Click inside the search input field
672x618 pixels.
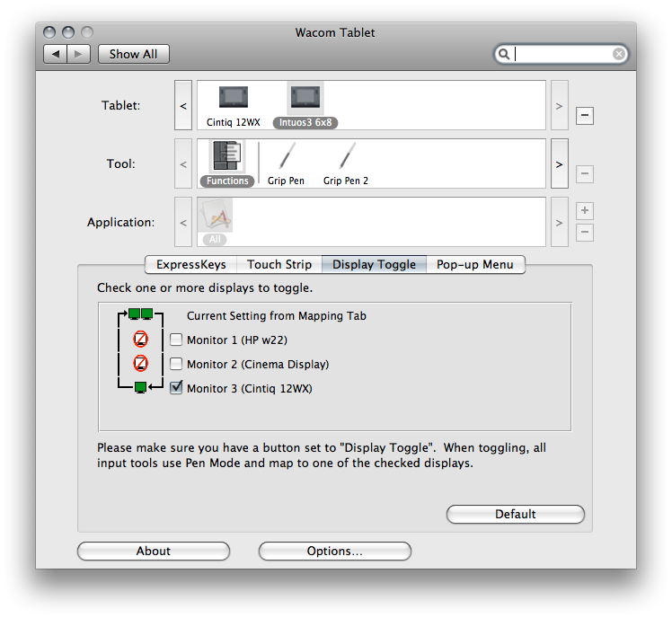561,54
